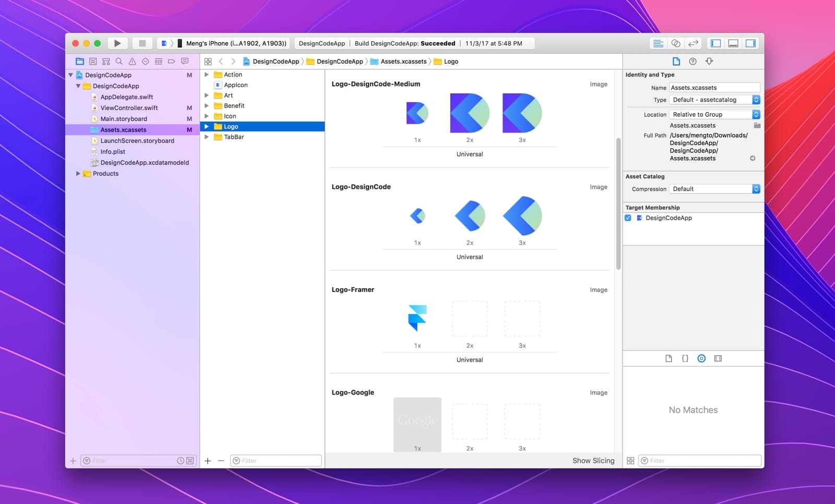This screenshot has width=835, height=504.
Task: Choose DesignCodeApp project in jump bar
Action: [x=271, y=61]
